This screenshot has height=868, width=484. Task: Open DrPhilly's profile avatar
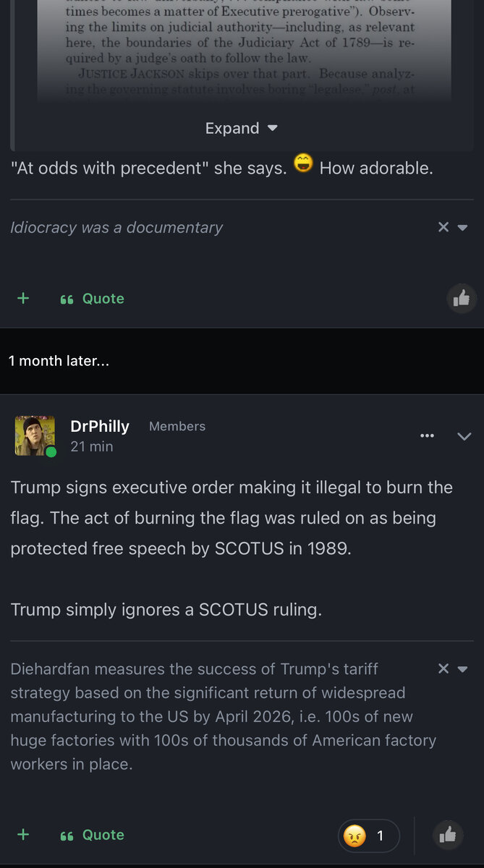[x=34, y=435]
